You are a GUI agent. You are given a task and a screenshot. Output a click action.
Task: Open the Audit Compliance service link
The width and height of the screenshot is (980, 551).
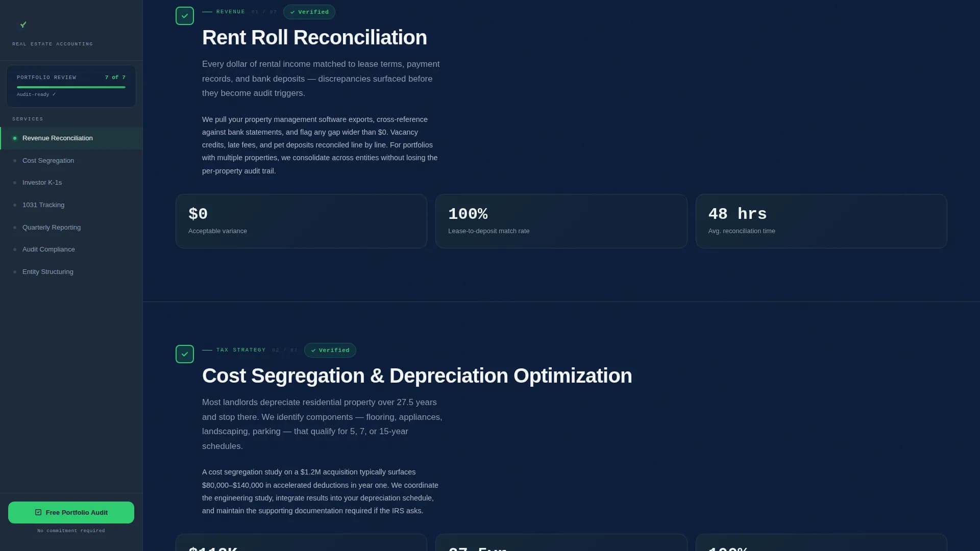(48, 249)
